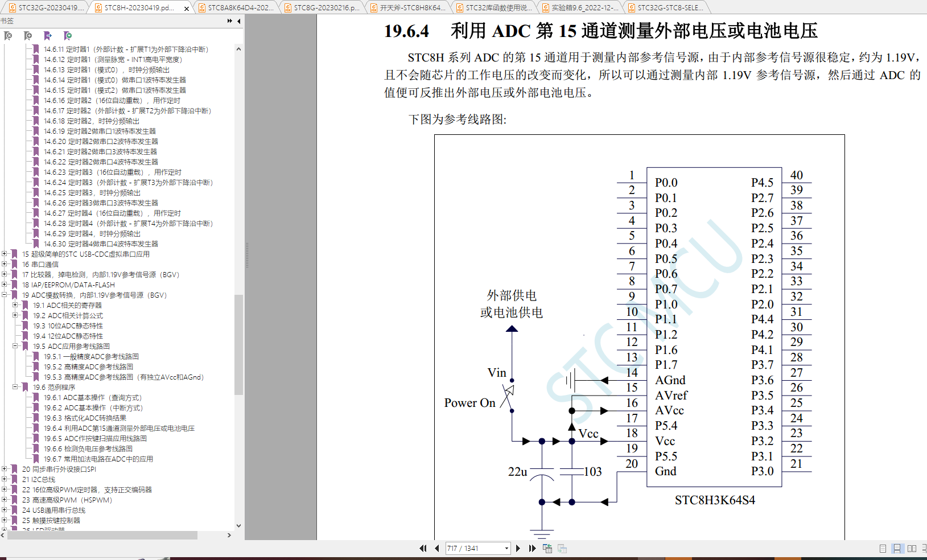Open bookmark 22 16位高级PWM定时器
The width and height of the screenshot is (927, 560).
(87, 490)
